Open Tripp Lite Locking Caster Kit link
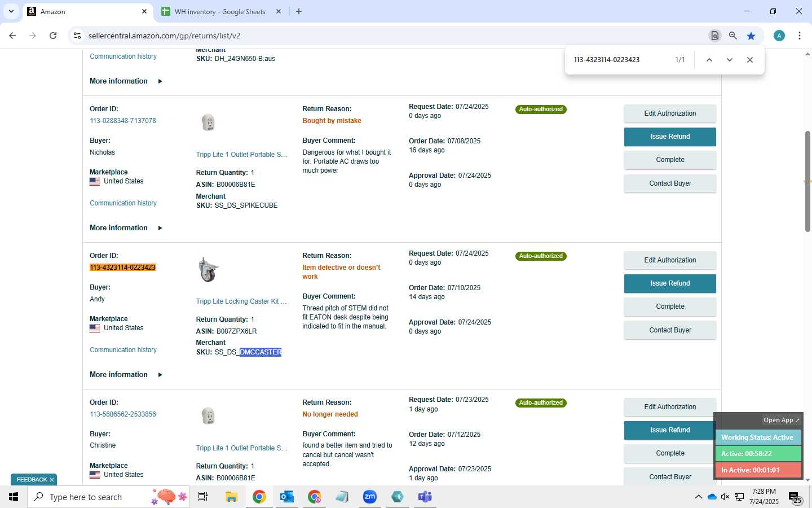 coord(241,301)
